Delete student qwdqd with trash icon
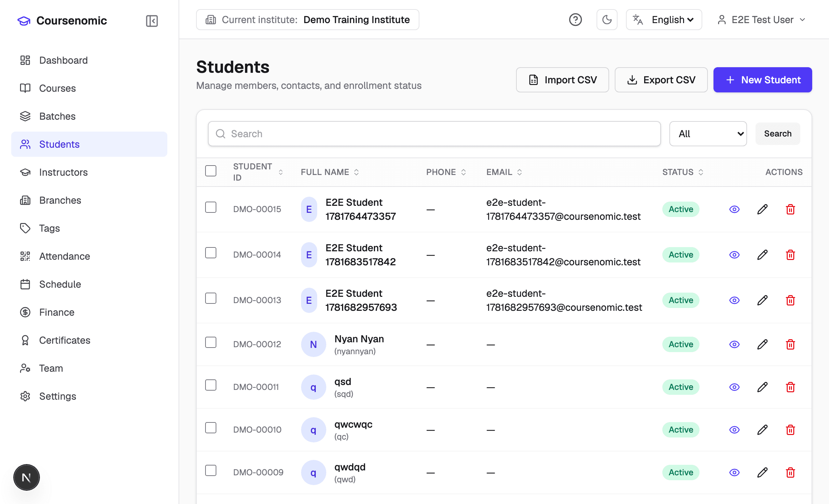This screenshot has width=829, height=504. 790,472
